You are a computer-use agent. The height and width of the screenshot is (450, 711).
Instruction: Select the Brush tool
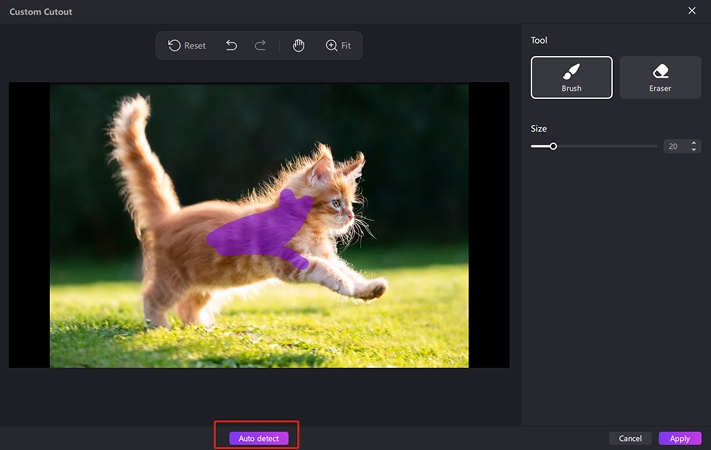[571, 77]
